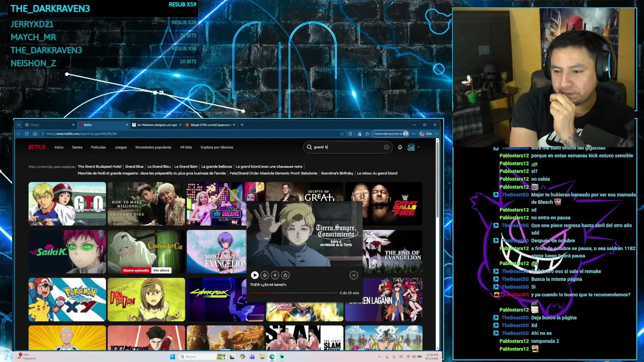The height and width of the screenshot is (362, 644).
Task: Open the Pokémon XY thumbnail
Action: pyautogui.click(x=67, y=299)
